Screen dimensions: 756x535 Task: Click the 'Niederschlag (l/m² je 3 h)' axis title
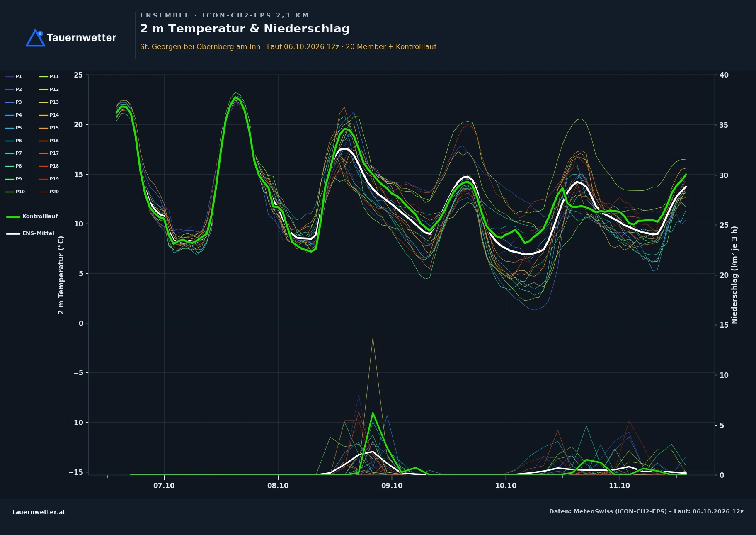pos(734,275)
